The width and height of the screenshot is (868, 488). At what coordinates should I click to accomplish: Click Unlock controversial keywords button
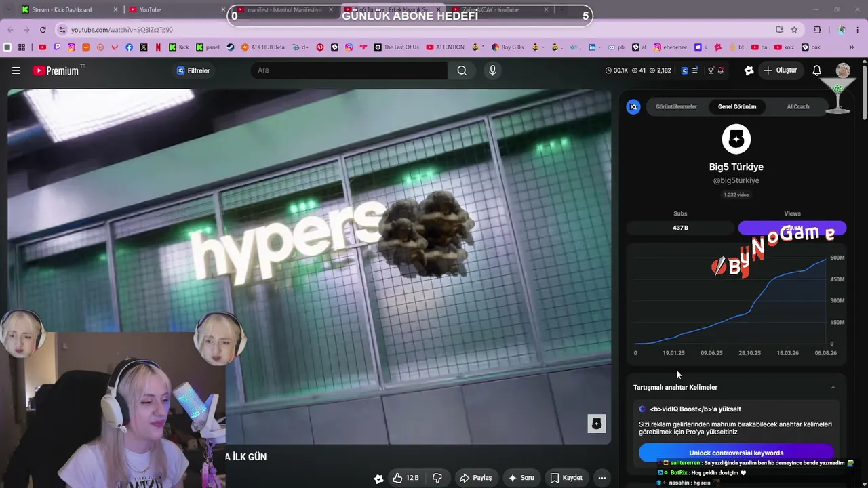pos(736,453)
